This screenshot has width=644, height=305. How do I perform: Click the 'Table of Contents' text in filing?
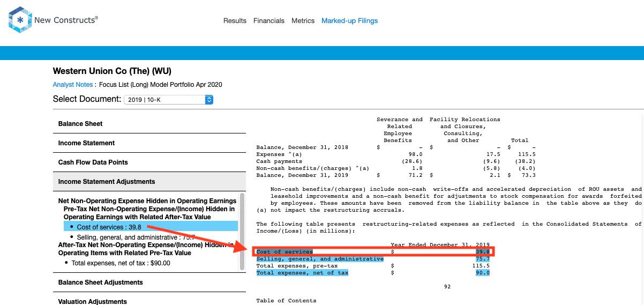click(x=286, y=301)
